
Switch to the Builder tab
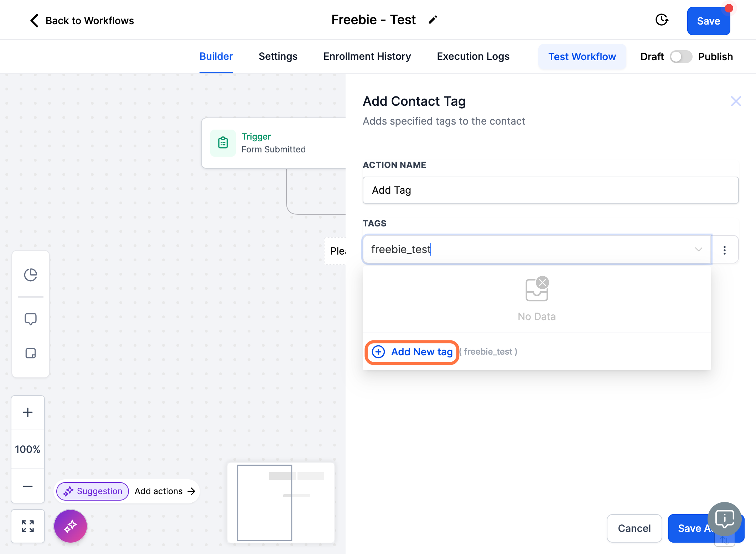point(216,56)
